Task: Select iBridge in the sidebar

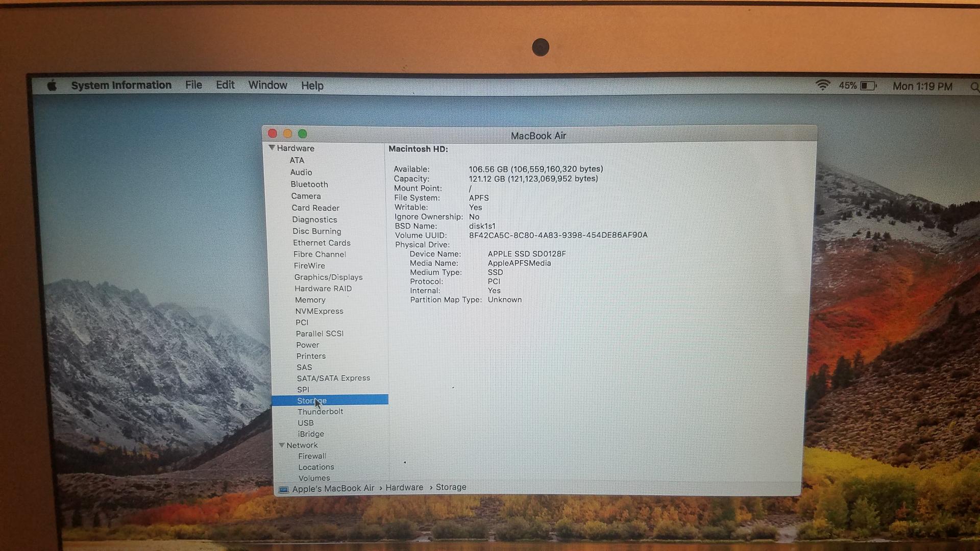Action: (311, 434)
